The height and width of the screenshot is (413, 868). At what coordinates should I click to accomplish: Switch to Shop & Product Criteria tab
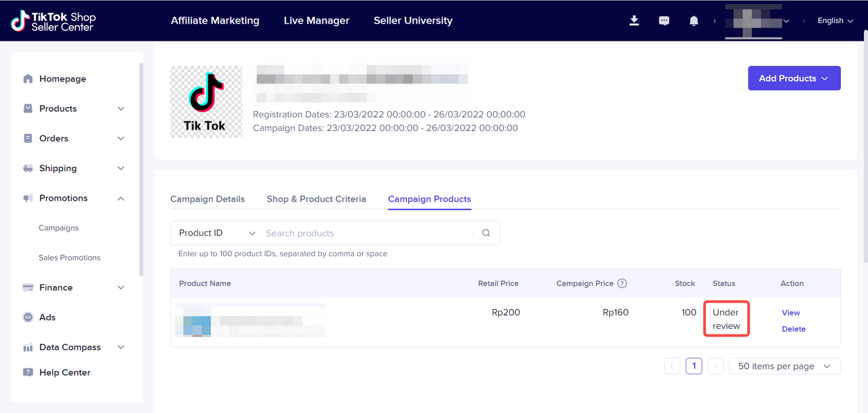click(316, 199)
